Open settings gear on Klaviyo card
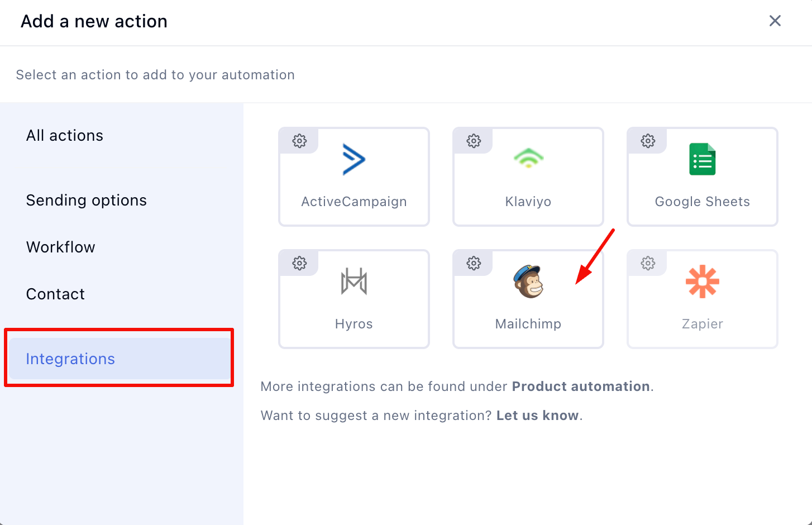812x525 pixels. coord(474,141)
